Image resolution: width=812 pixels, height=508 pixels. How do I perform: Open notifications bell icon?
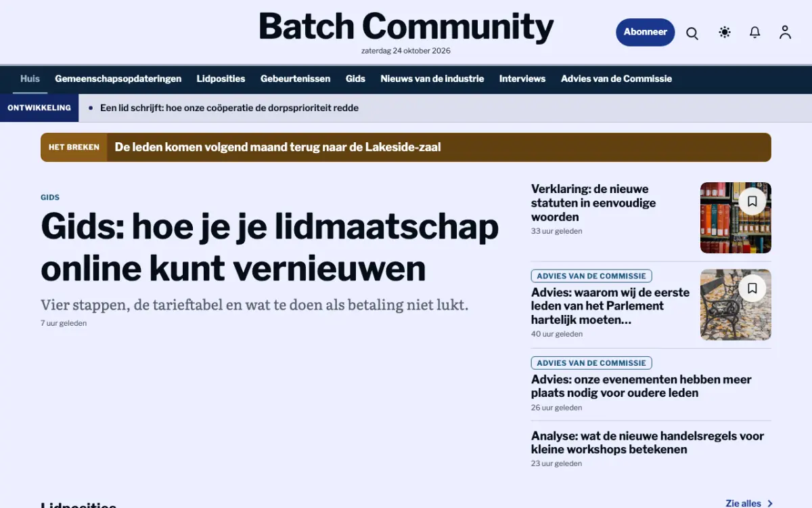[x=755, y=33]
